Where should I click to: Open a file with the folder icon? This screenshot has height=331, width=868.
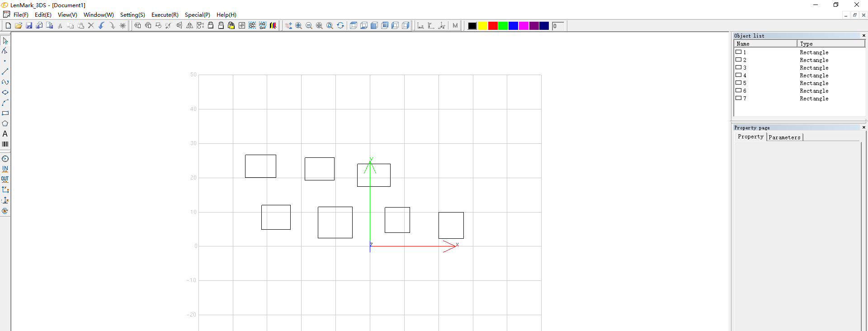pos(19,26)
